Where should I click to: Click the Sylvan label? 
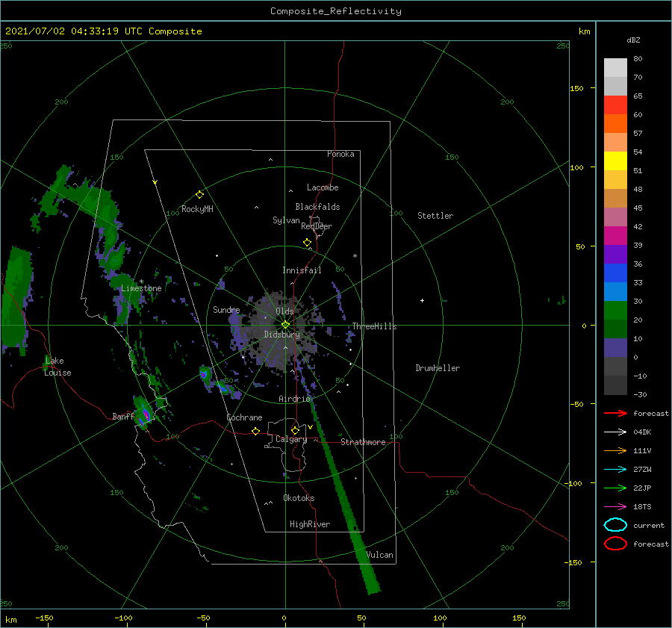pos(286,220)
